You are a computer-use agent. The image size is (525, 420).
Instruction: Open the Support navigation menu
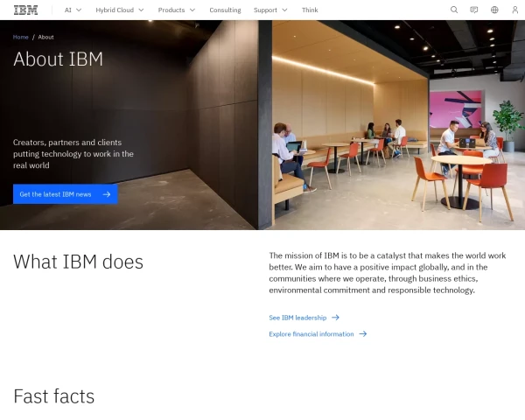point(270,10)
